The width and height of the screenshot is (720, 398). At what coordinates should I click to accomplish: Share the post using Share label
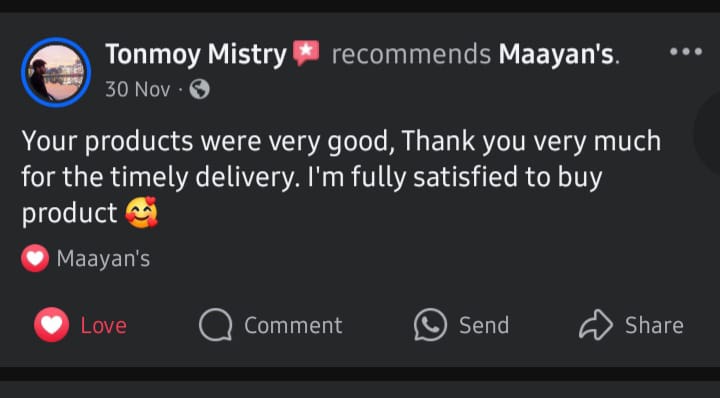coord(654,325)
